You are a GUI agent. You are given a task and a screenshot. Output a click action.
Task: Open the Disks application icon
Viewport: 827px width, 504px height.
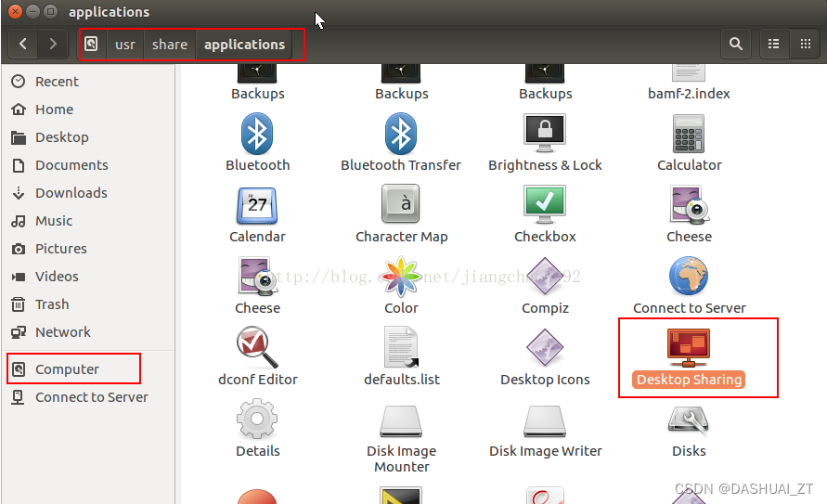click(689, 420)
